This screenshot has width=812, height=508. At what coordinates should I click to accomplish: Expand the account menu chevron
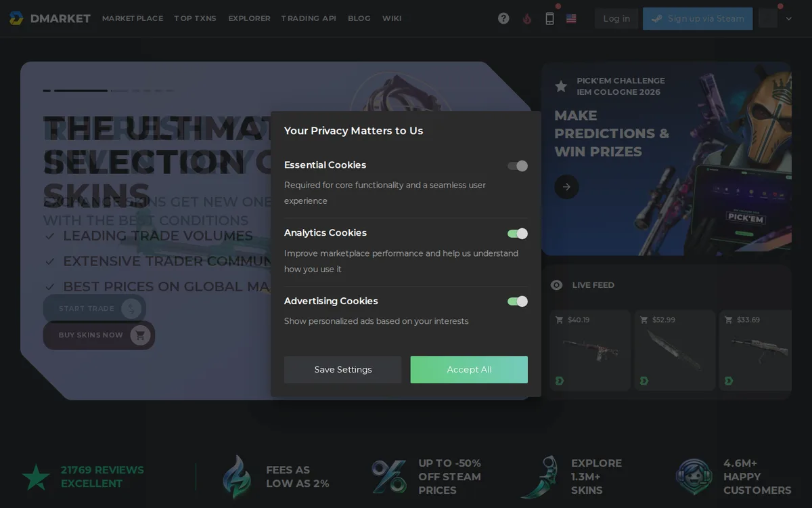click(x=789, y=19)
